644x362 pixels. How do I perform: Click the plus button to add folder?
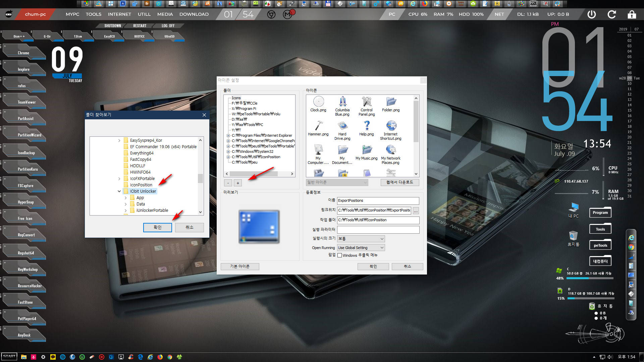(x=238, y=183)
